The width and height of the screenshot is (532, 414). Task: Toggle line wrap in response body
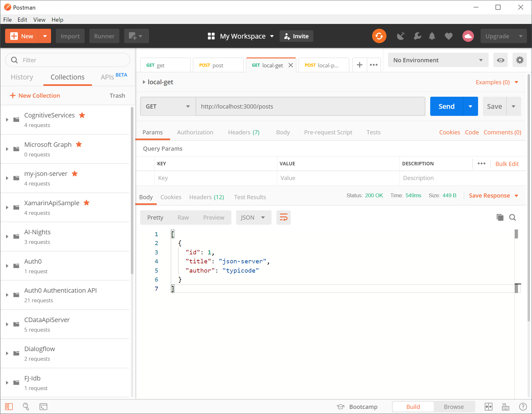pos(283,217)
